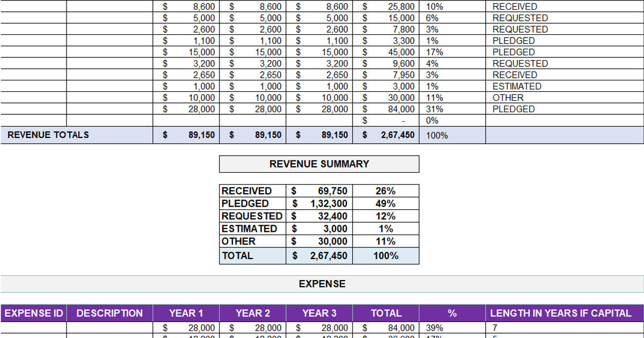Click the DESCRIPTION column header
This screenshot has width=644, height=338.
(109, 313)
